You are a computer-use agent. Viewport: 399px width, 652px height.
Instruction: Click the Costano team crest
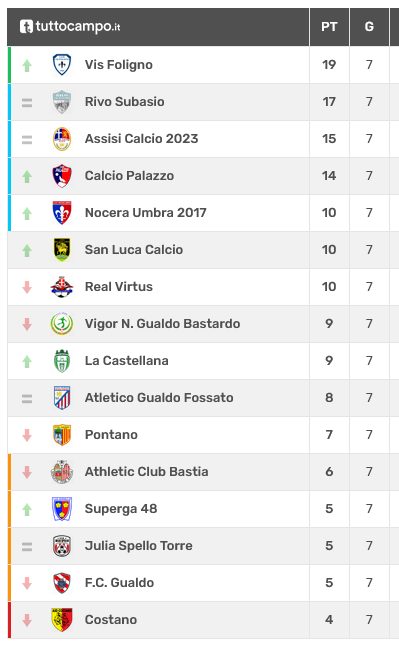coord(62,620)
